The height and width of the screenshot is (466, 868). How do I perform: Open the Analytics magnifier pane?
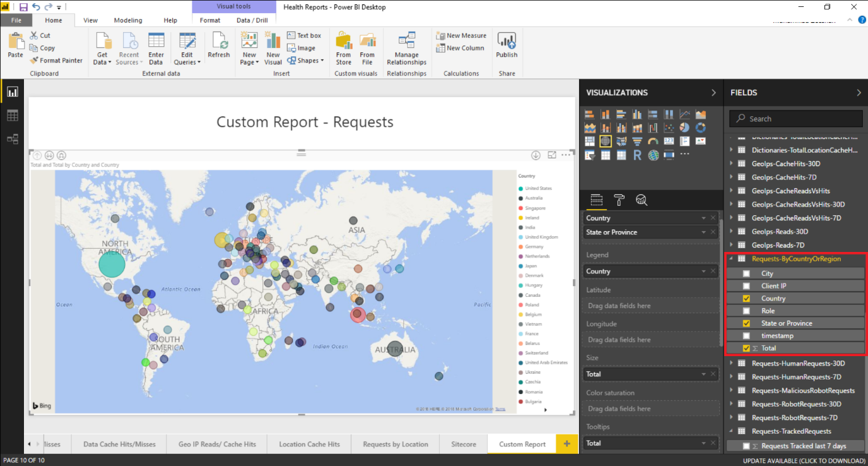(x=642, y=200)
